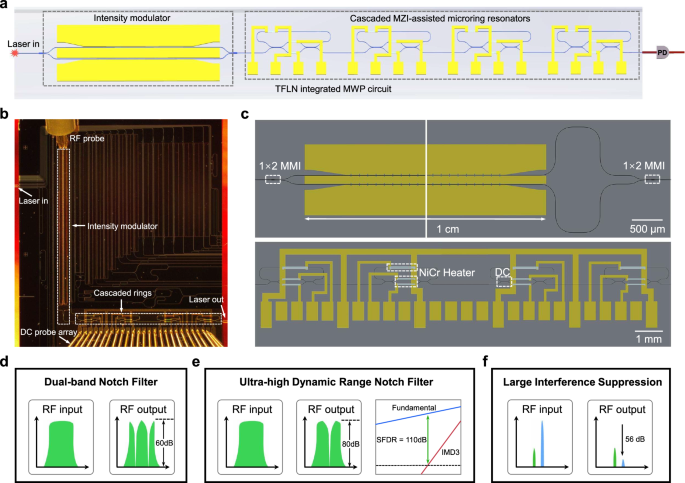Click 'Ultra-high Dynamic Range Notch Filter' title
The height and width of the screenshot is (483, 685).
coord(336,382)
